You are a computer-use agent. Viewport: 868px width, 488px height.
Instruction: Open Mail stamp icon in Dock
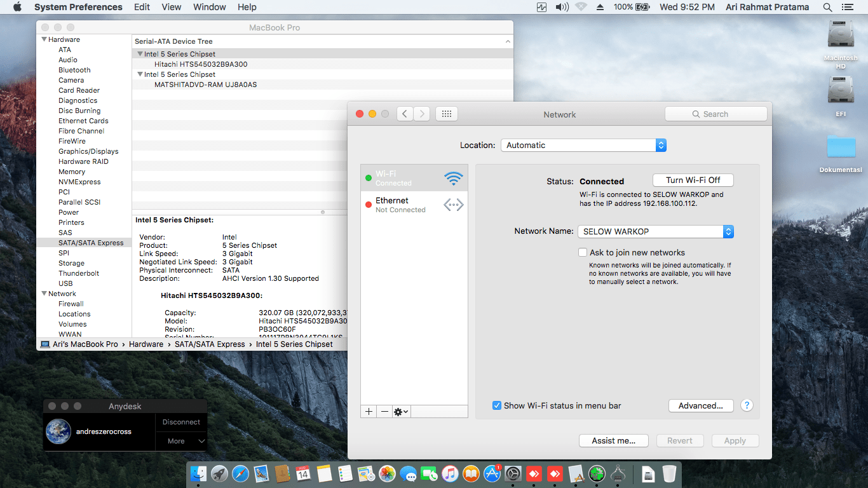(x=261, y=473)
